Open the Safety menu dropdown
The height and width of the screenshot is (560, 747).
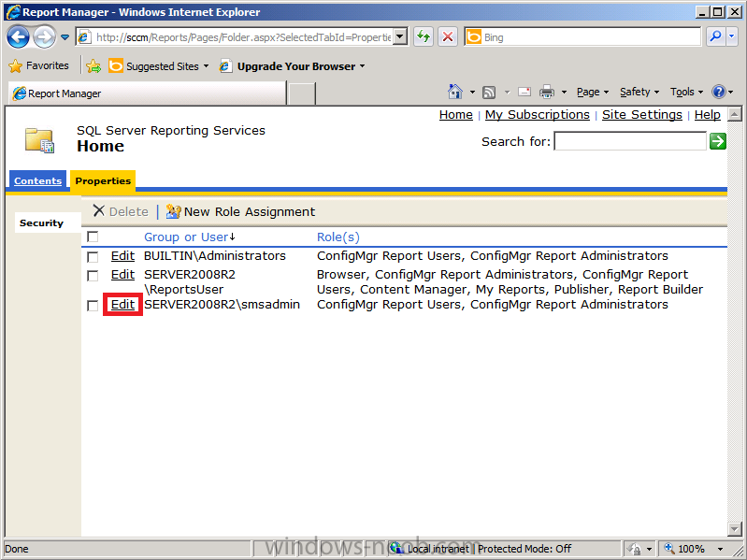click(639, 92)
